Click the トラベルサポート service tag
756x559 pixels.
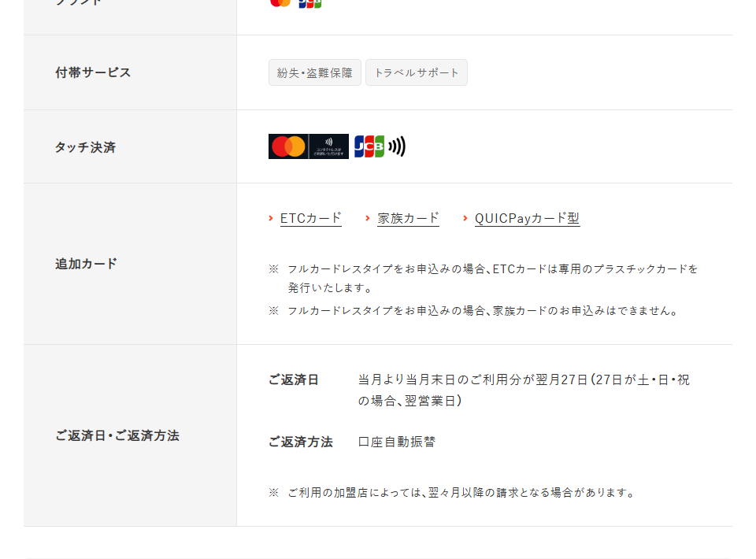(x=417, y=72)
